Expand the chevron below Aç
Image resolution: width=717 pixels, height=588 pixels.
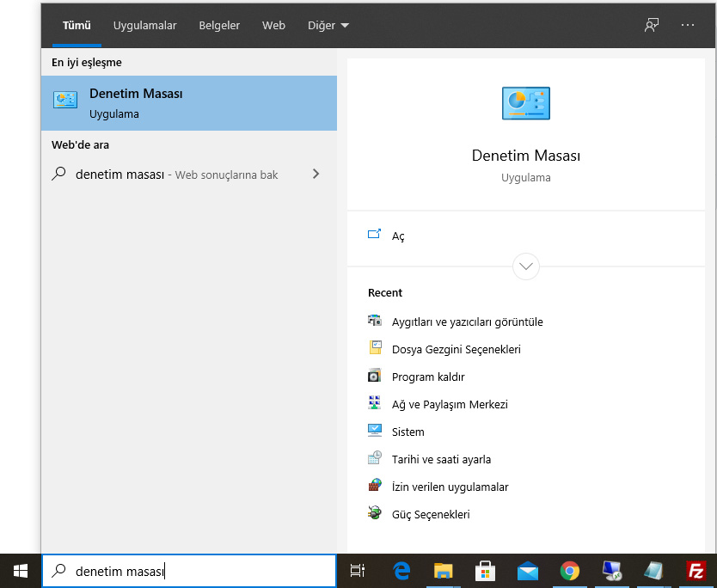pos(525,266)
